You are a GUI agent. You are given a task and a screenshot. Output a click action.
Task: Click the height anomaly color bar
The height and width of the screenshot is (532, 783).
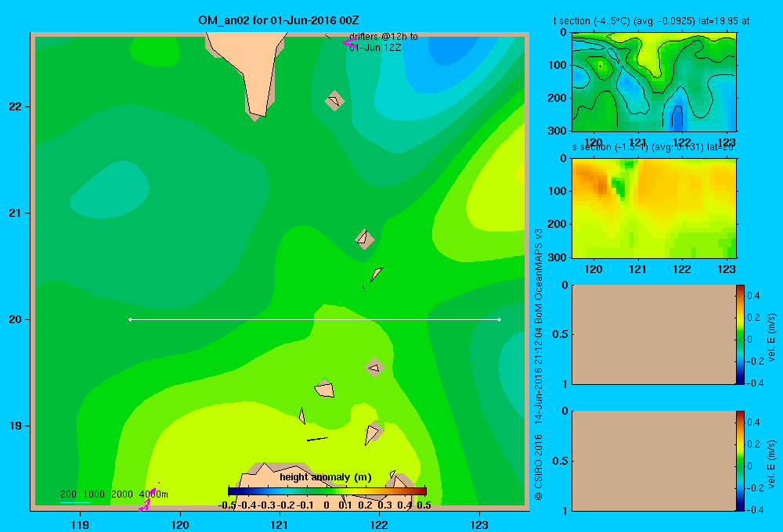click(327, 491)
